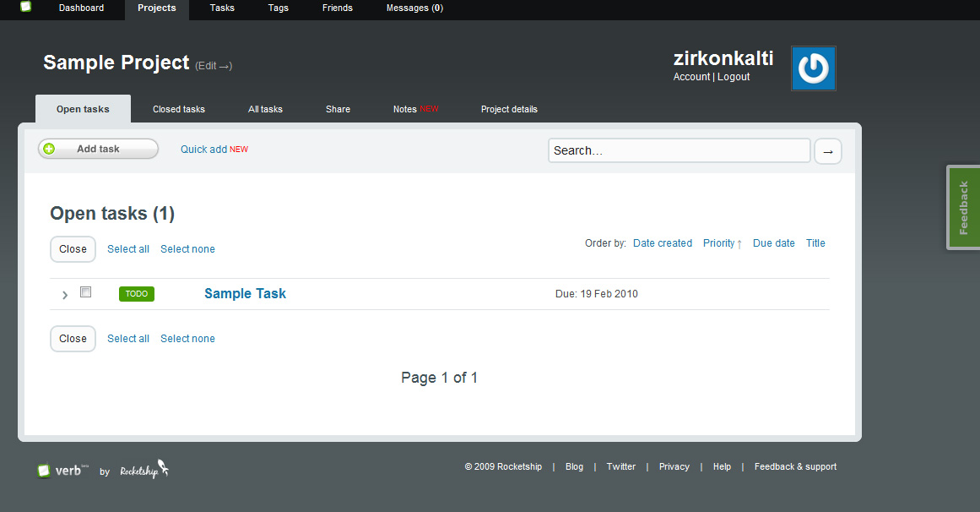Click the Rocketship logo in the footer
Image resolution: width=980 pixels, height=512 pixels.
(144, 470)
